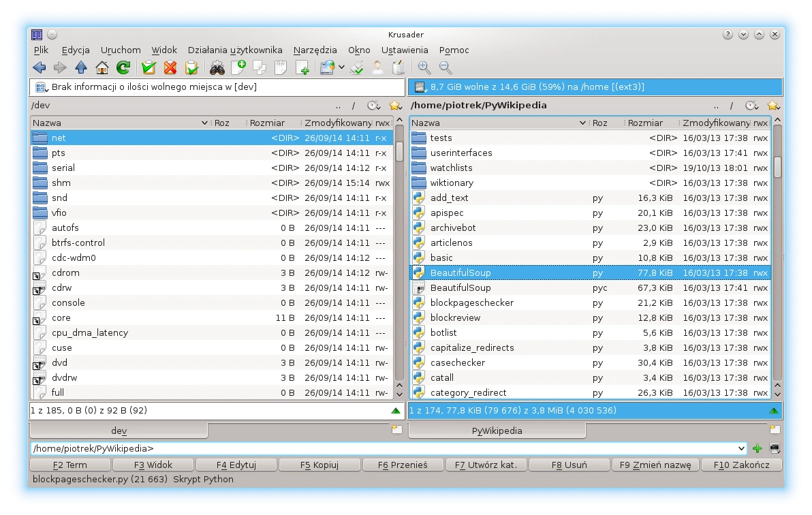Switch to the PyWikipedia tab
Screen dimensions: 812x515
(x=497, y=431)
